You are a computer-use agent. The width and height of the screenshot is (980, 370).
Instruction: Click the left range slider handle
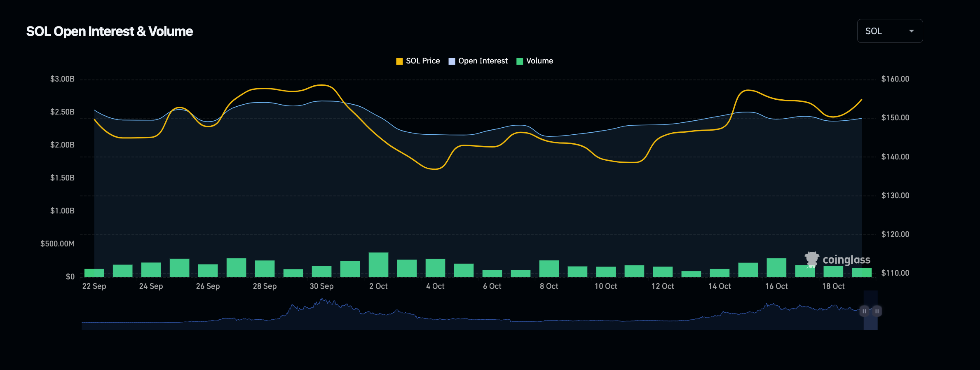[x=864, y=311]
